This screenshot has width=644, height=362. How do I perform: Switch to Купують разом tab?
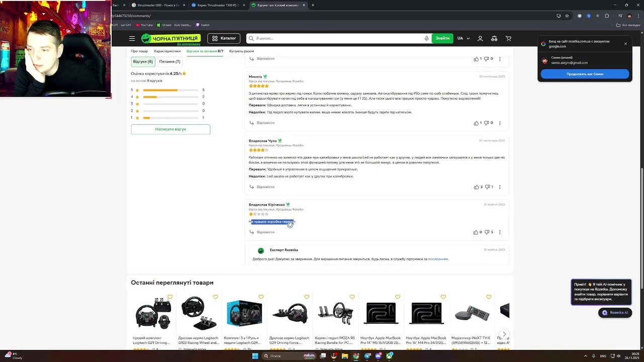(x=242, y=51)
